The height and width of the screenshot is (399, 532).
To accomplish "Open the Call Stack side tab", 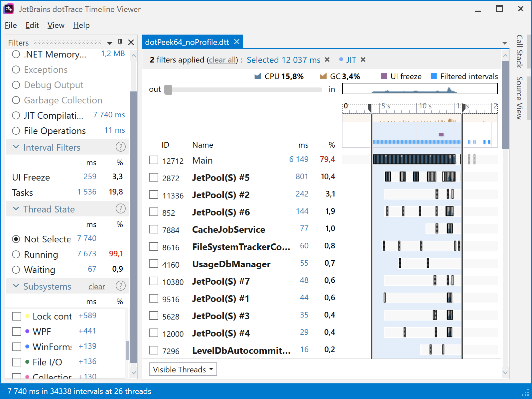I will point(519,52).
